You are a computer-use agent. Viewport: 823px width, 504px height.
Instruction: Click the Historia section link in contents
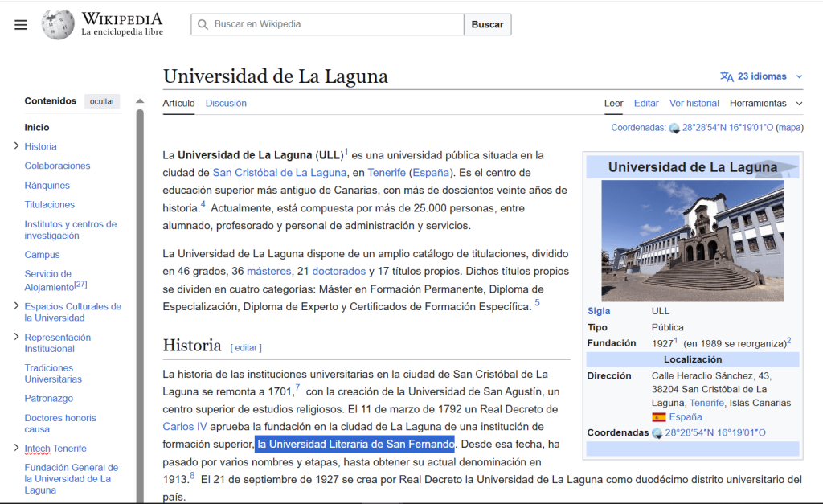point(40,146)
